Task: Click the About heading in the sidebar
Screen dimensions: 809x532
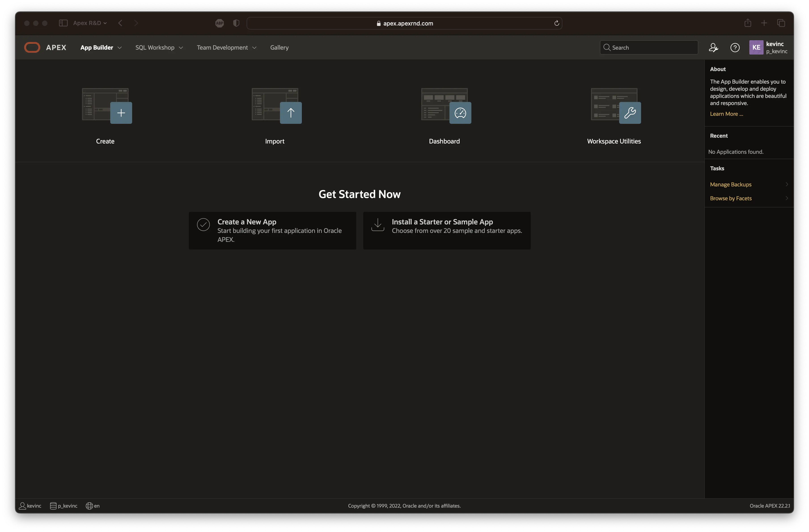Action: [x=718, y=69]
